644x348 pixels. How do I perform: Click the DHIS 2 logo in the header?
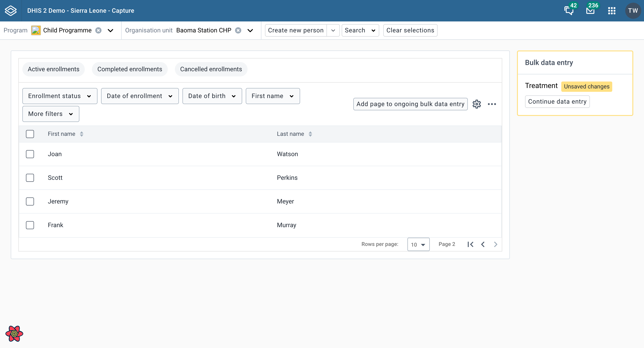coord(11,10)
